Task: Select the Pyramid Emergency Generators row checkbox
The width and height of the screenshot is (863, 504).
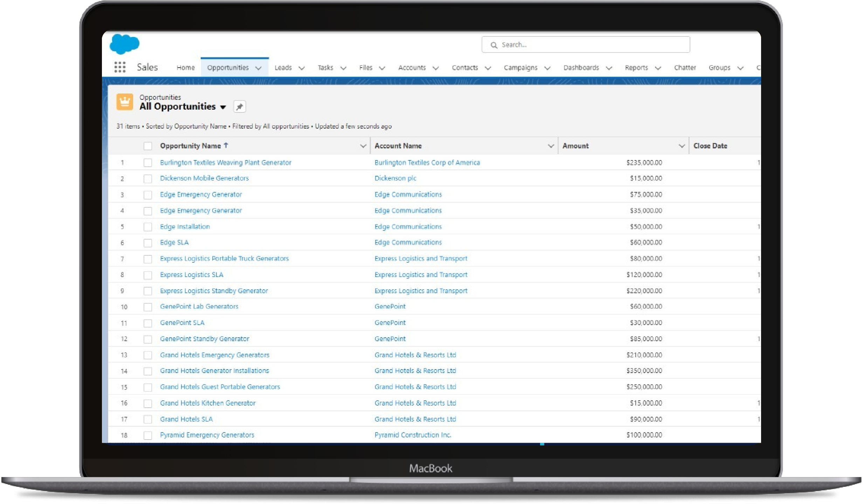Action: [x=148, y=435]
